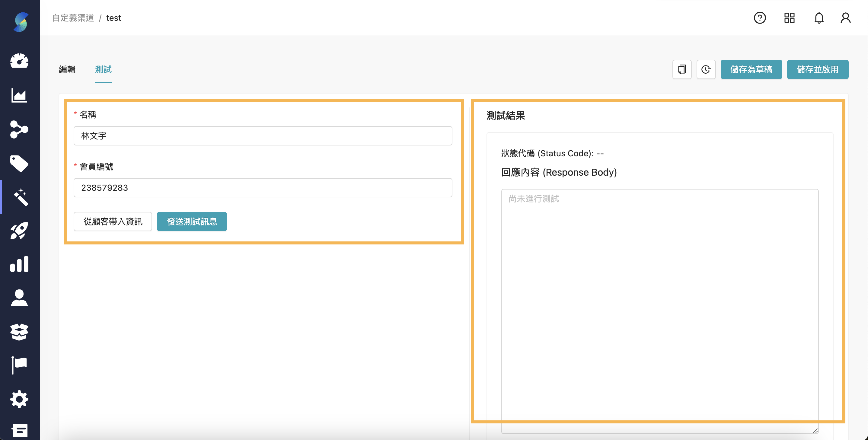This screenshot has height=440, width=868.
Task: Switch to the 編輯 tab
Action: [x=67, y=69]
